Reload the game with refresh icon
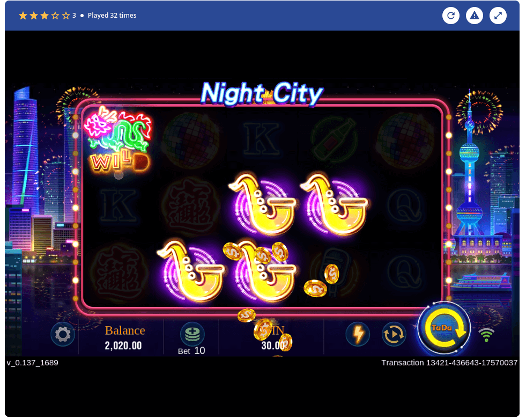Screen dimensions: 526x420 [x=451, y=16]
